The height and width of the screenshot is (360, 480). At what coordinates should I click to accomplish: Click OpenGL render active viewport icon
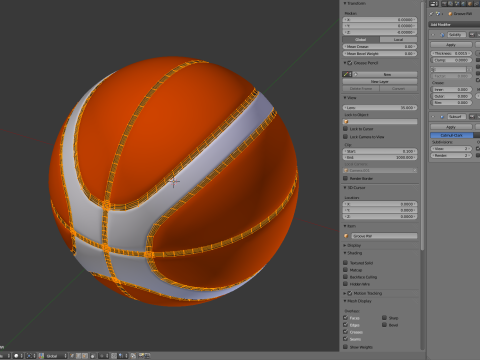point(141,356)
